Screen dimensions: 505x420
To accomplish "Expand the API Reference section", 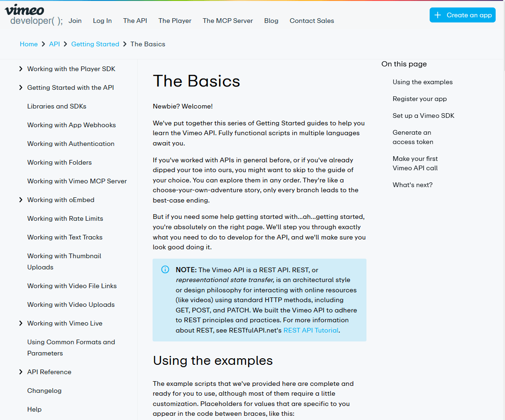I will click(x=21, y=371).
